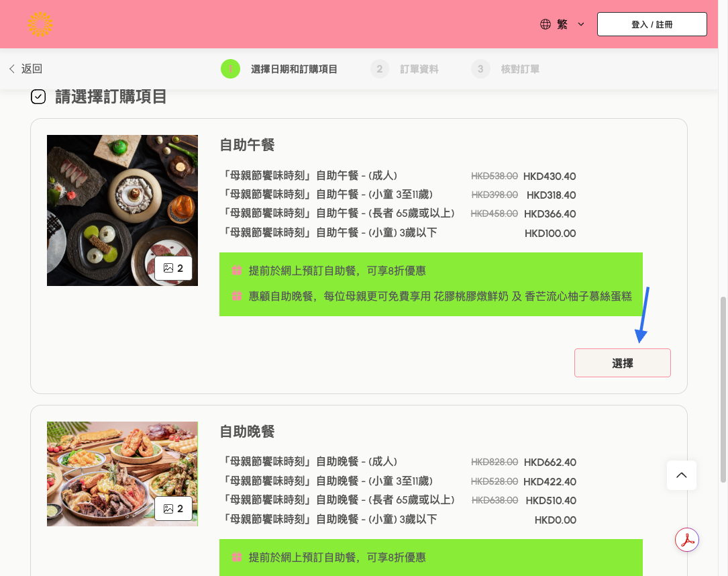The height and width of the screenshot is (576, 728).
Task: Select the 選擇日期和訂購項目 step label
Action: click(294, 69)
